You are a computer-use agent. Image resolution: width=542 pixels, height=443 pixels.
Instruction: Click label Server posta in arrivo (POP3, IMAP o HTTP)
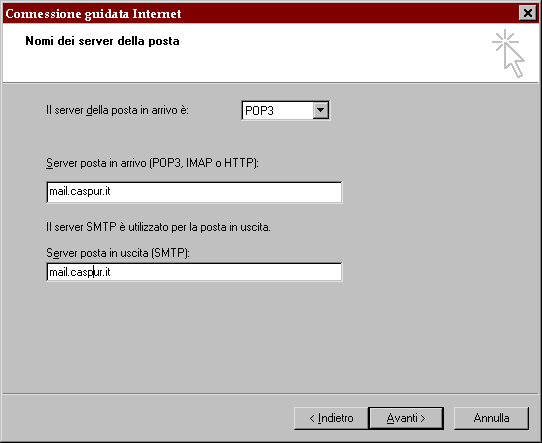152,163
